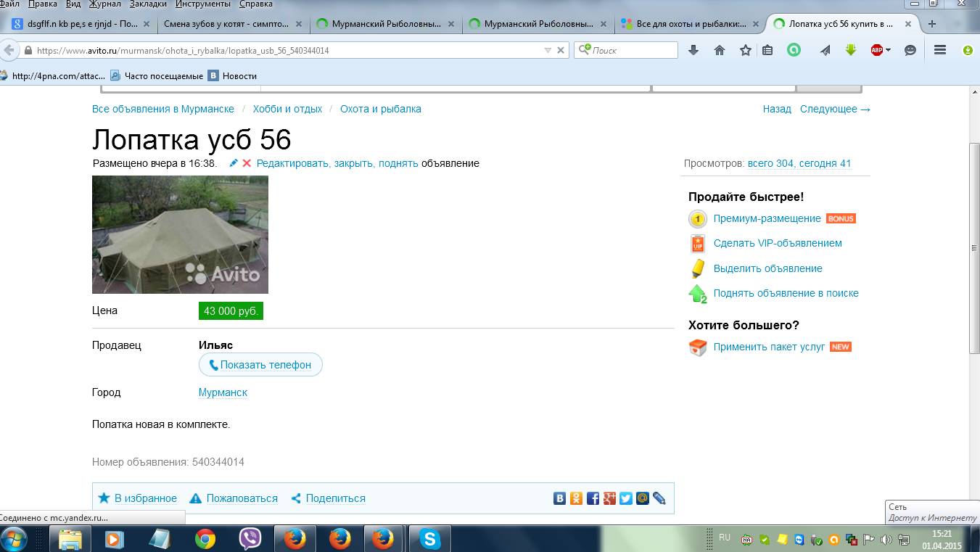Viewport: 980px width, 552px height.
Task: Click red X to close listing
Action: 247,163
